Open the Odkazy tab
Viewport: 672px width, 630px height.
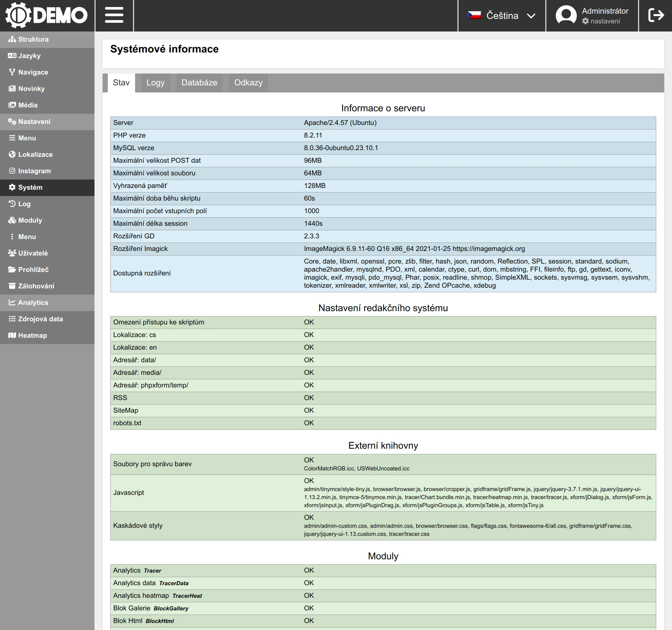tap(248, 83)
